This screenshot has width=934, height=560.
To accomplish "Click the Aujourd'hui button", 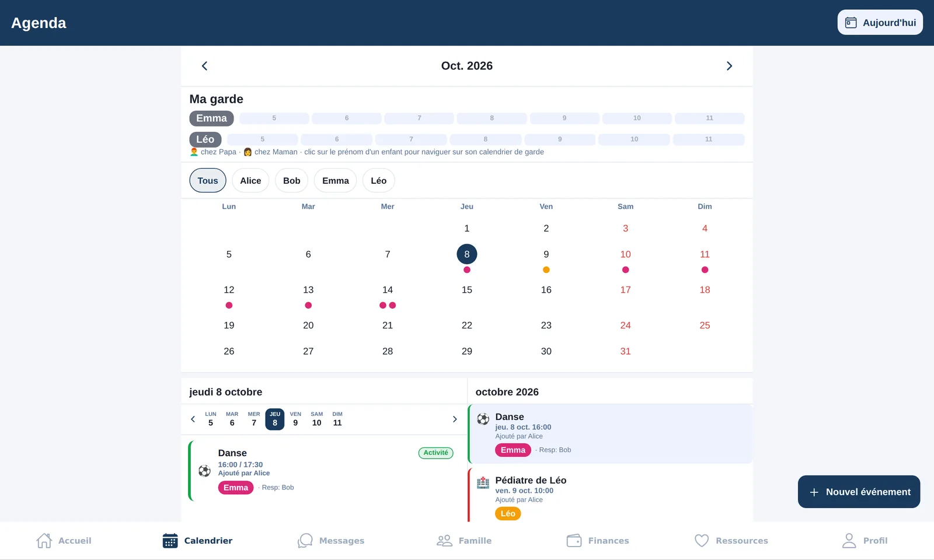I will coord(880,23).
